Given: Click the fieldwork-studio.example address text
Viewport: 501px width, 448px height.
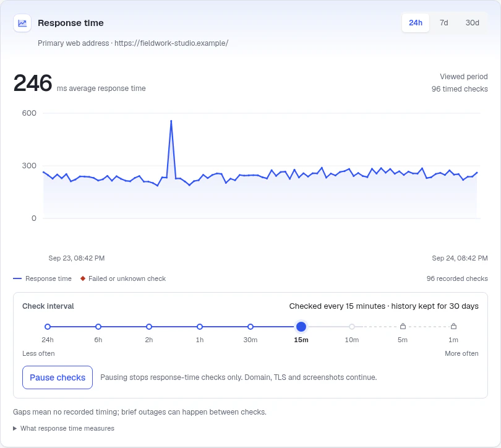Looking at the screenshot, I should tap(171, 43).
